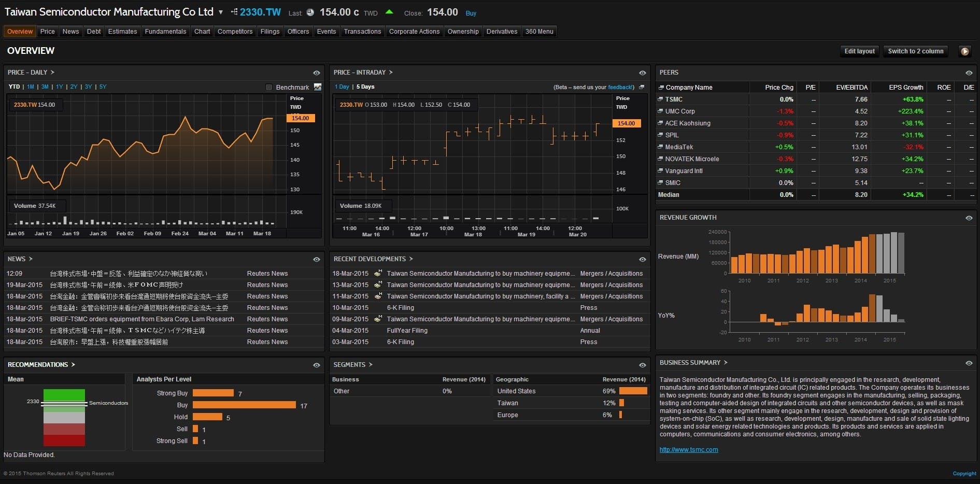Click Switch to 2 column button
980x484 pixels.
coord(915,51)
